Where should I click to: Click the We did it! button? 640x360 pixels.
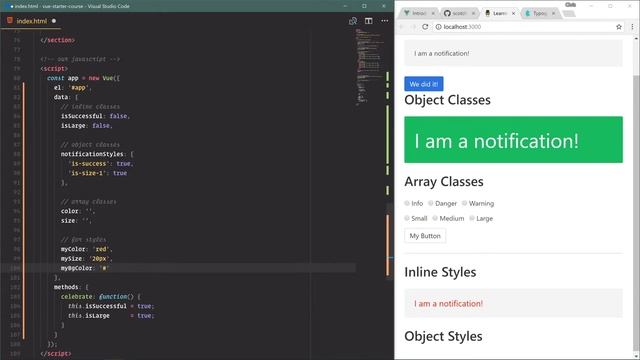424,84
